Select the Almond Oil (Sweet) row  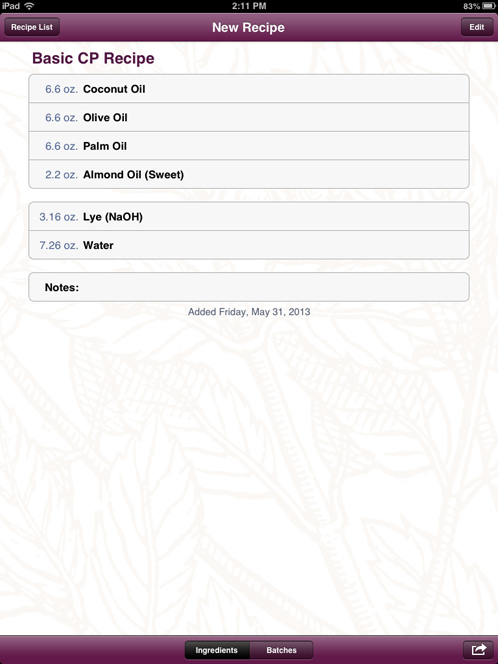249,174
